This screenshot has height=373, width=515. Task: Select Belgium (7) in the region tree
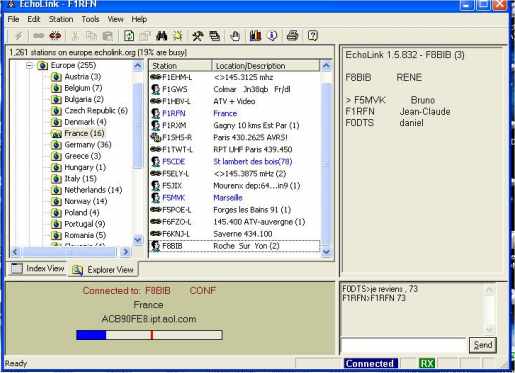pos(83,88)
